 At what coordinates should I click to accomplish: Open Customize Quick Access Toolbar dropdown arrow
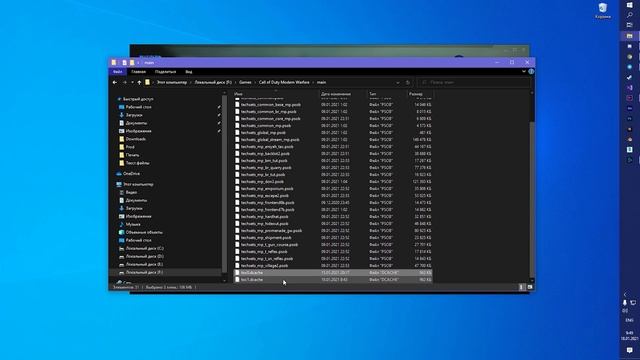[x=138, y=62]
